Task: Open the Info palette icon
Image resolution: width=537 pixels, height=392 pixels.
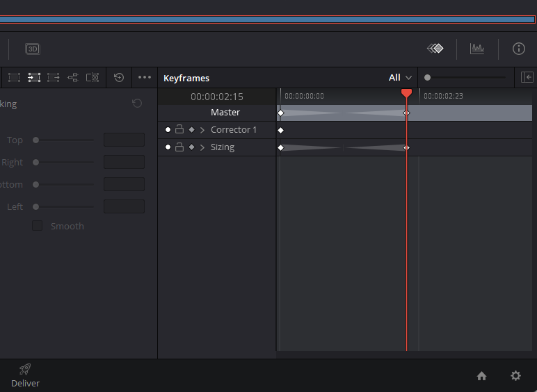Action: pos(518,49)
